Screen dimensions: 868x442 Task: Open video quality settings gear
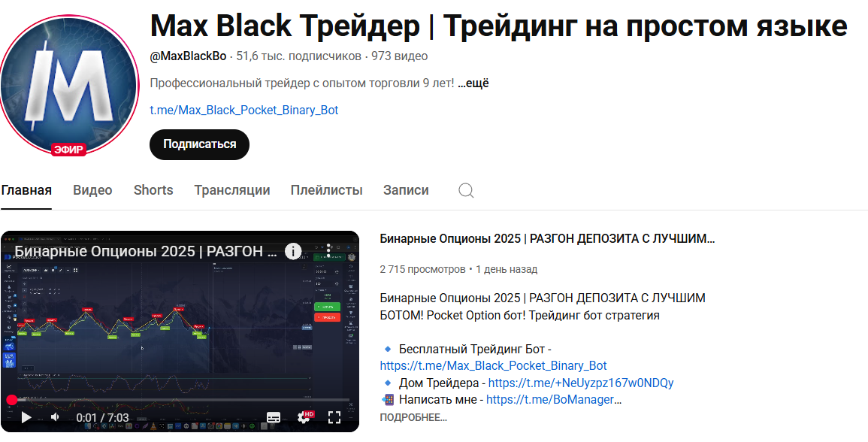pyautogui.click(x=304, y=417)
